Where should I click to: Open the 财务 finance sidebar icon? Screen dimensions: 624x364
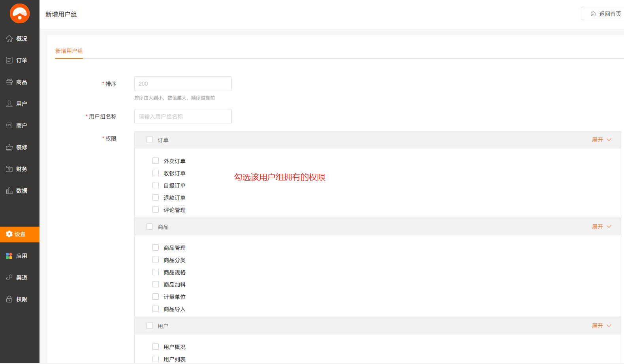pos(9,169)
